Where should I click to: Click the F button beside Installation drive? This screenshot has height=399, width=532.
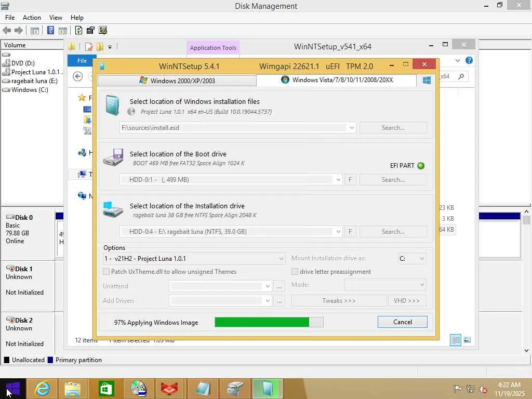(350, 231)
